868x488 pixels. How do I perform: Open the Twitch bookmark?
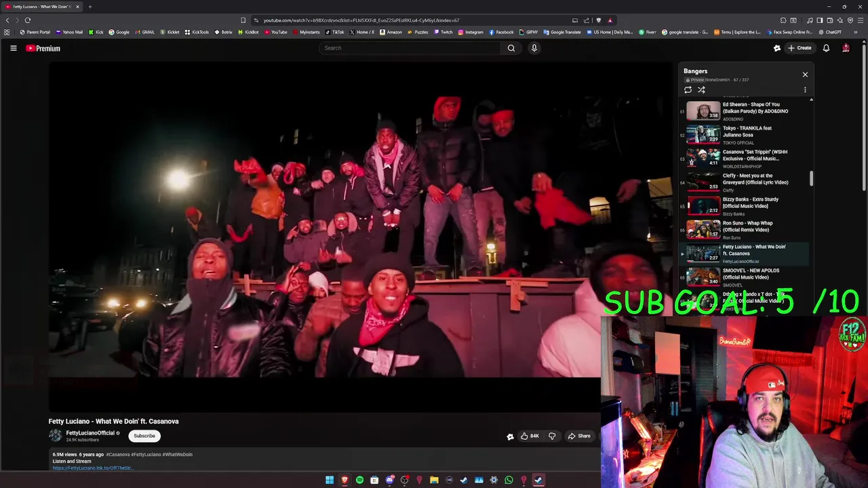pyautogui.click(x=443, y=32)
